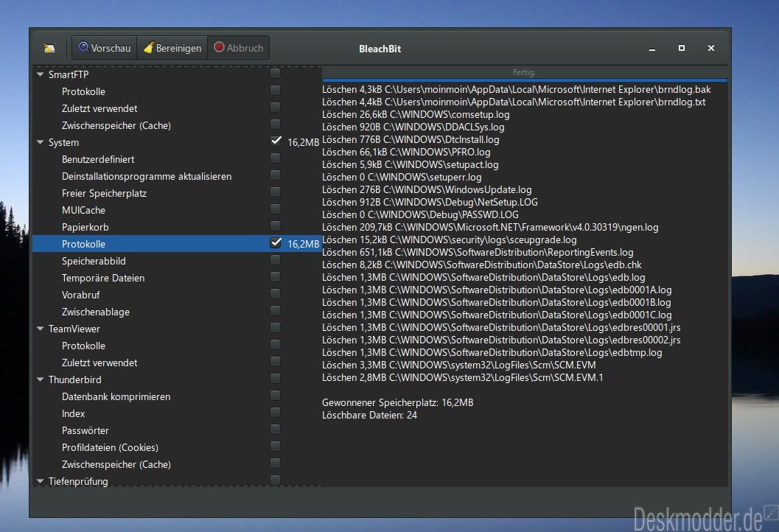Select Protokolle under TeamViewer
The image size is (779, 532).
click(x=83, y=346)
